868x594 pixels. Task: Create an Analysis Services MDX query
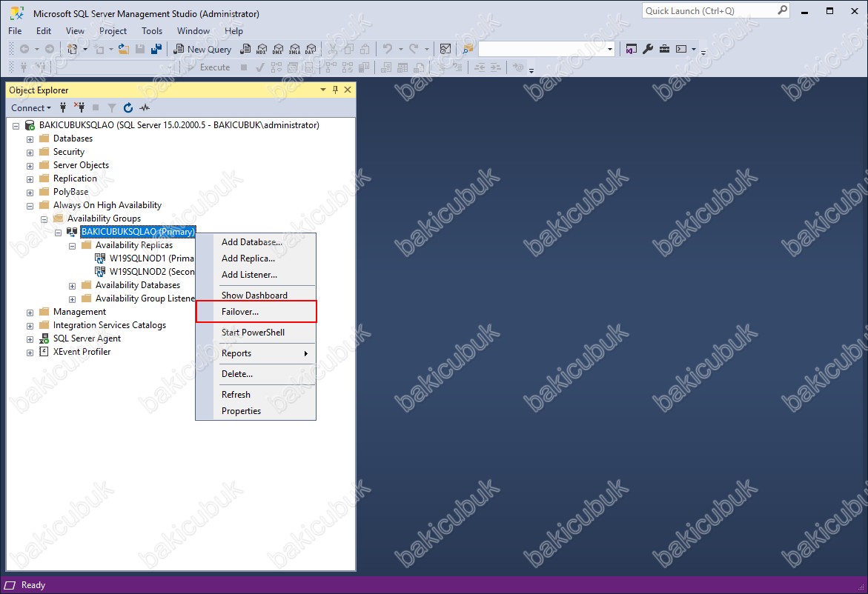tap(262, 49)
